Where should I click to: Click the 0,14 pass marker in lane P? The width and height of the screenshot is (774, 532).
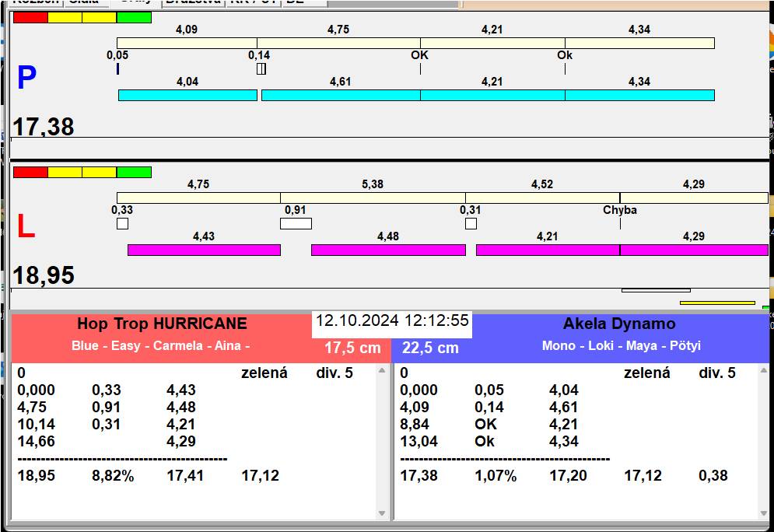[261, 68]
